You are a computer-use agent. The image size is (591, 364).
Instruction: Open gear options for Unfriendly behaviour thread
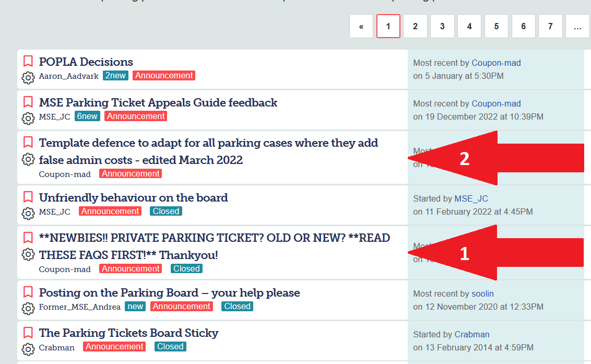pyautogui.click(x=28, y=214)
